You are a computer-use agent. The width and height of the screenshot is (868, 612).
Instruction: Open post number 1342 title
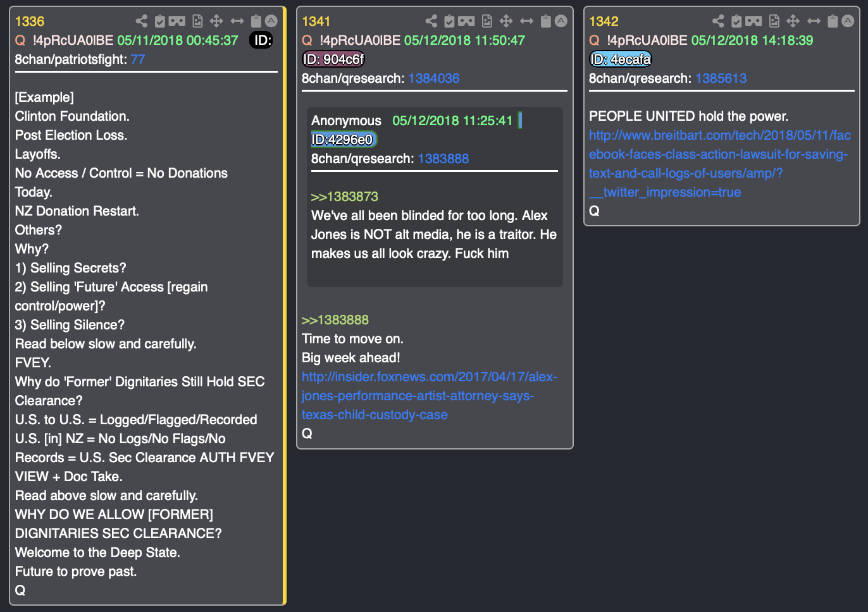pos(604,21)
